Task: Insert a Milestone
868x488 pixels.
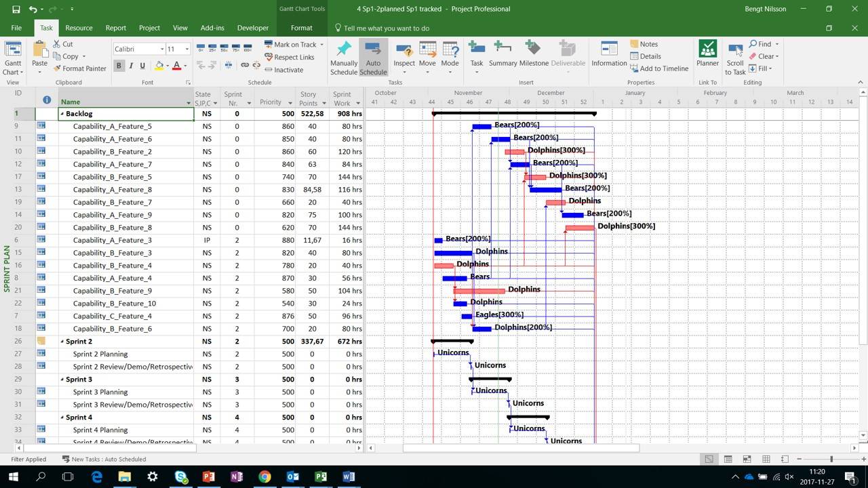Action: click(534, 54)
